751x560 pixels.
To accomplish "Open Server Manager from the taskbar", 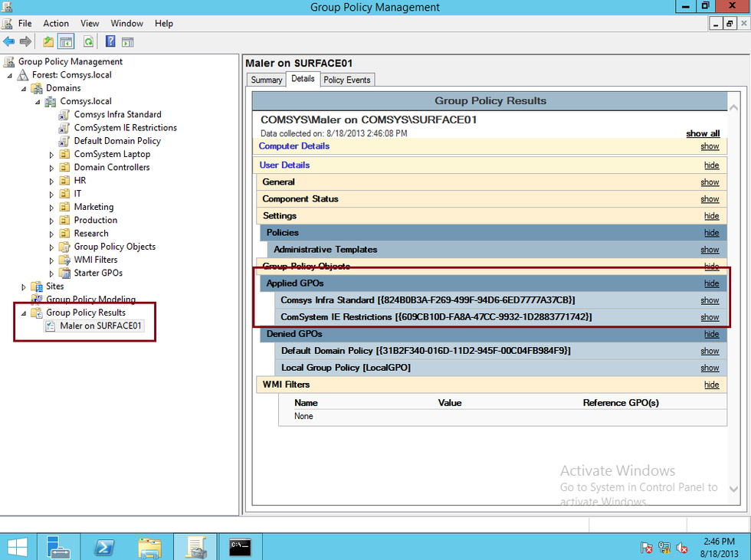I will 58,547.
